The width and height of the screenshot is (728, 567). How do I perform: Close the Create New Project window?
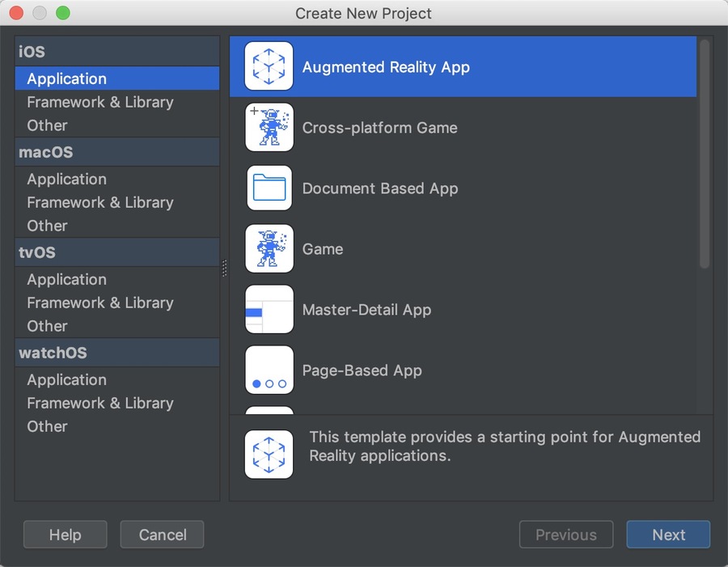tap(16, 13)
